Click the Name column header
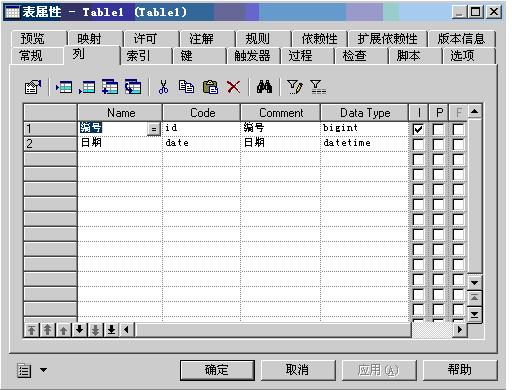512x390 pixels. 120,113
